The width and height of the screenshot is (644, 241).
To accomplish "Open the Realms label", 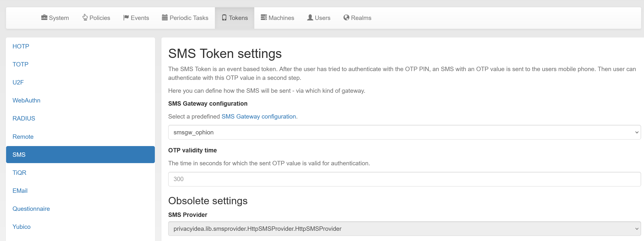I will point(361,18).
